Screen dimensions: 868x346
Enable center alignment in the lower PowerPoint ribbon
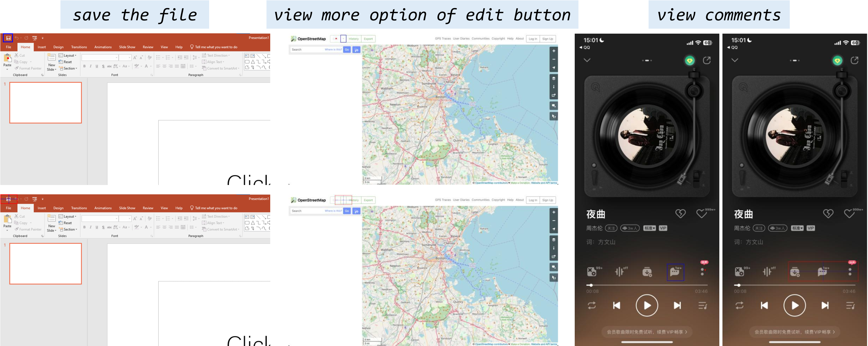pyautogui.click(x=164, y=228)
